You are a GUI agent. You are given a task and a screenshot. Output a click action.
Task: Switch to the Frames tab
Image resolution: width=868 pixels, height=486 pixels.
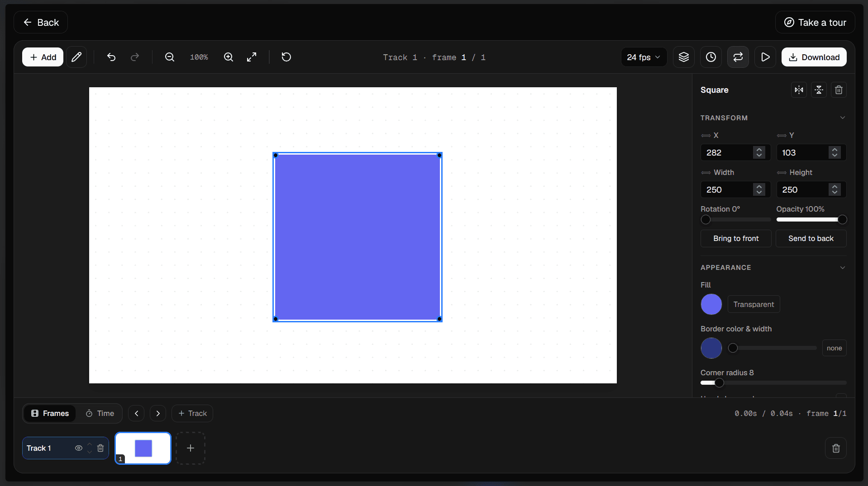[50, 413]
